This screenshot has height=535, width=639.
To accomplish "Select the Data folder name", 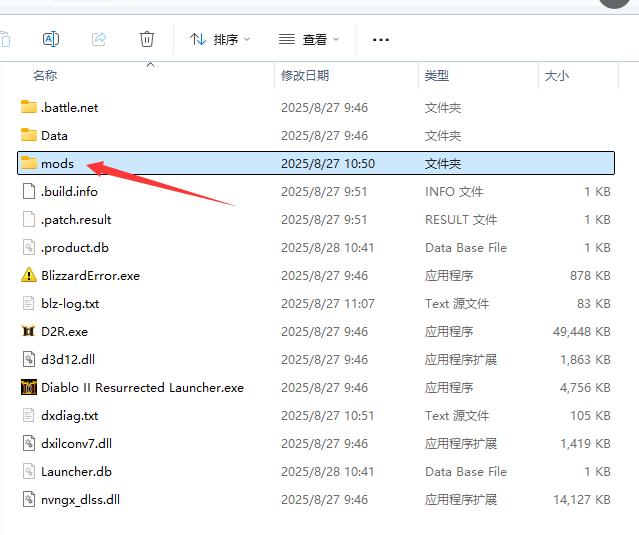I will [54, 136].
